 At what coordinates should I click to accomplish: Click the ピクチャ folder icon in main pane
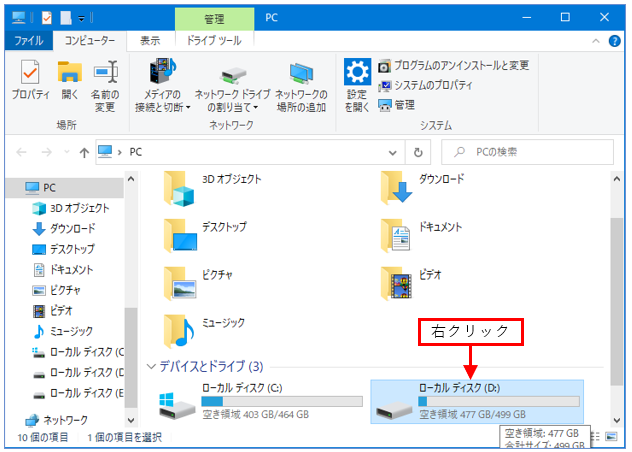[x=180, y=283]
